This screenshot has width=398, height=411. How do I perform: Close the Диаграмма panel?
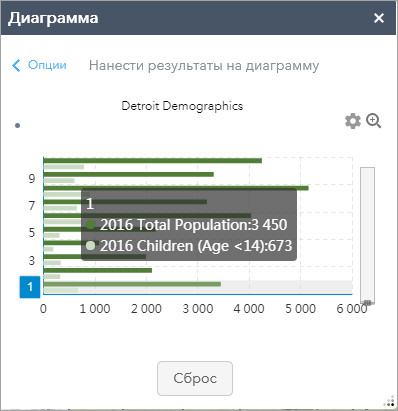pyautogui.click(x=379, y=18)
